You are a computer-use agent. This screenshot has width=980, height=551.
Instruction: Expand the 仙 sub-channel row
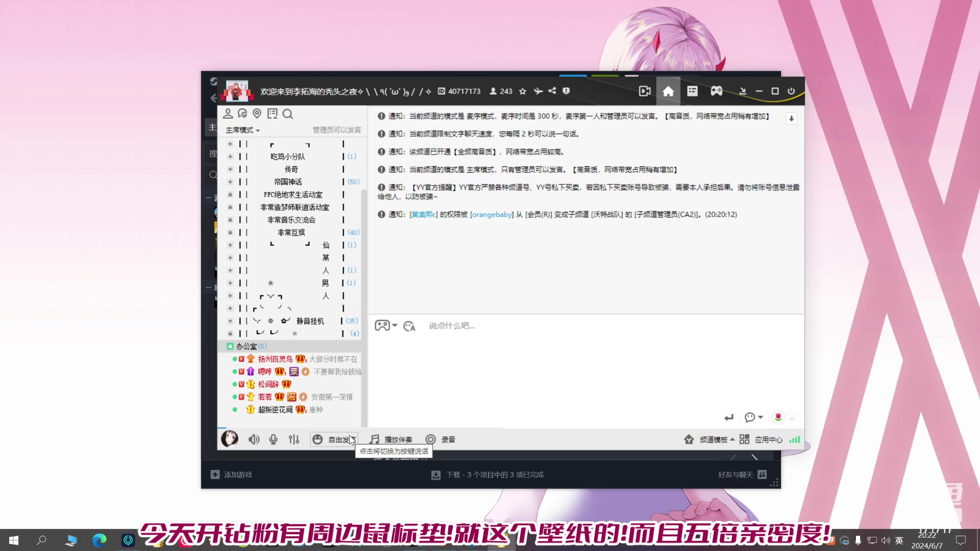(x=230, y=245)
